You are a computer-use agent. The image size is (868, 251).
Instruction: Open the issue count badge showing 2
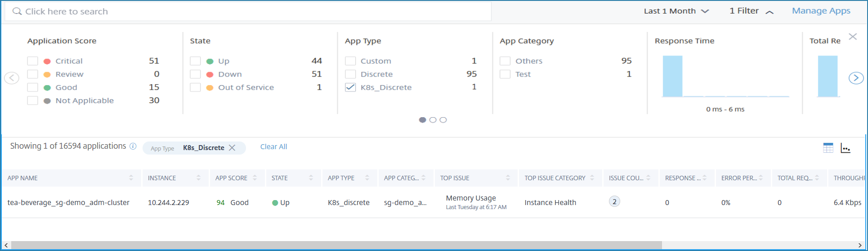coord(614,201)
